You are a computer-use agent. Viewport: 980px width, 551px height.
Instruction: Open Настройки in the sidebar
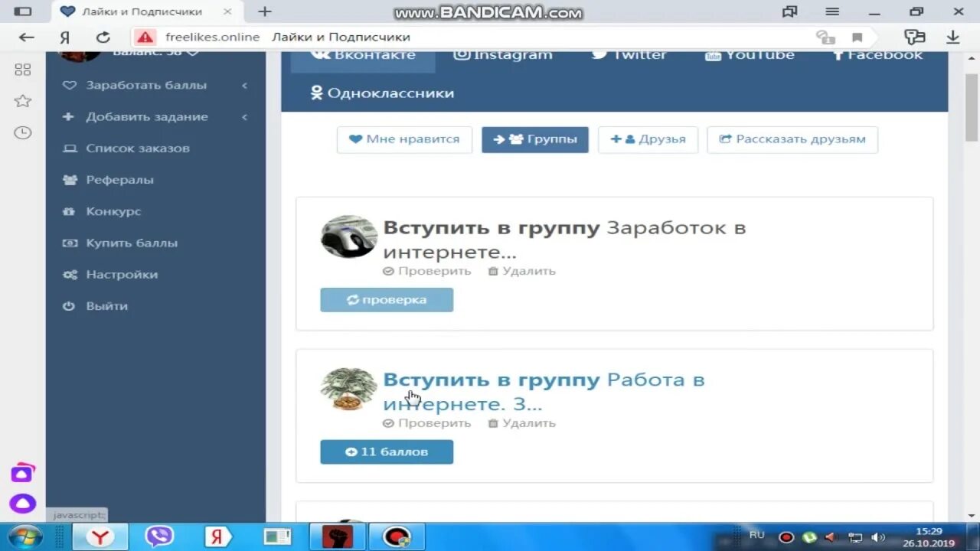[122, 274]
